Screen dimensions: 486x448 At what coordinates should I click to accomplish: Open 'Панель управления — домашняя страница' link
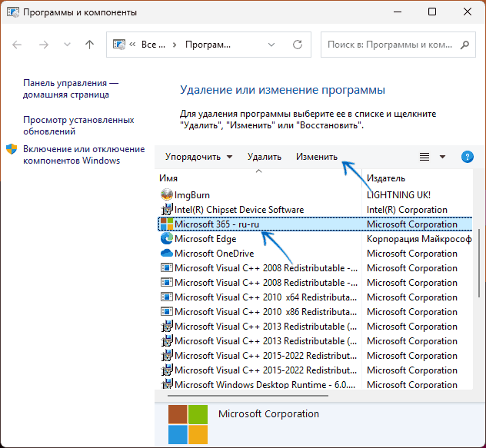pos(71,88)
